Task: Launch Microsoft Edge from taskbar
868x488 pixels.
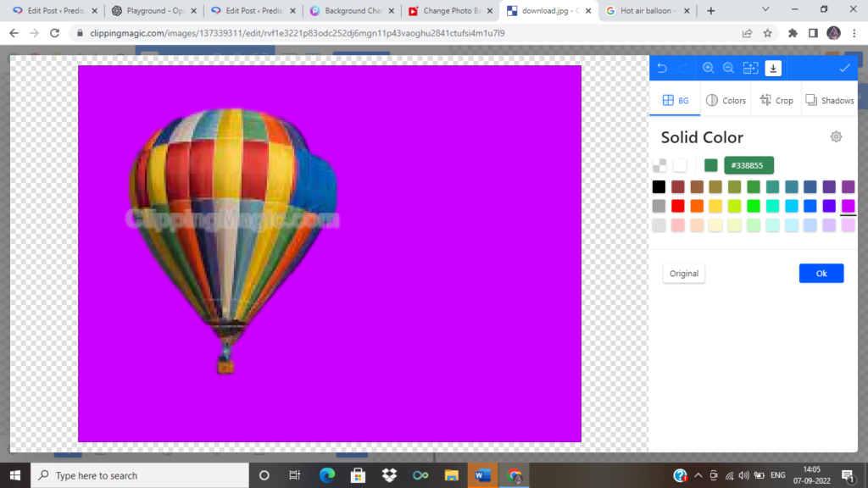Action: pyautogui.click(x=327, y=475)
